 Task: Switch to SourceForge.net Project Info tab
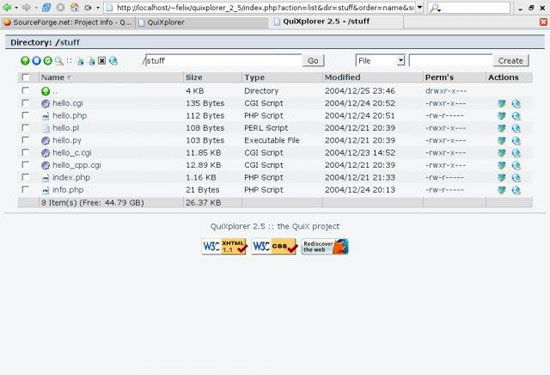[68, 22]
